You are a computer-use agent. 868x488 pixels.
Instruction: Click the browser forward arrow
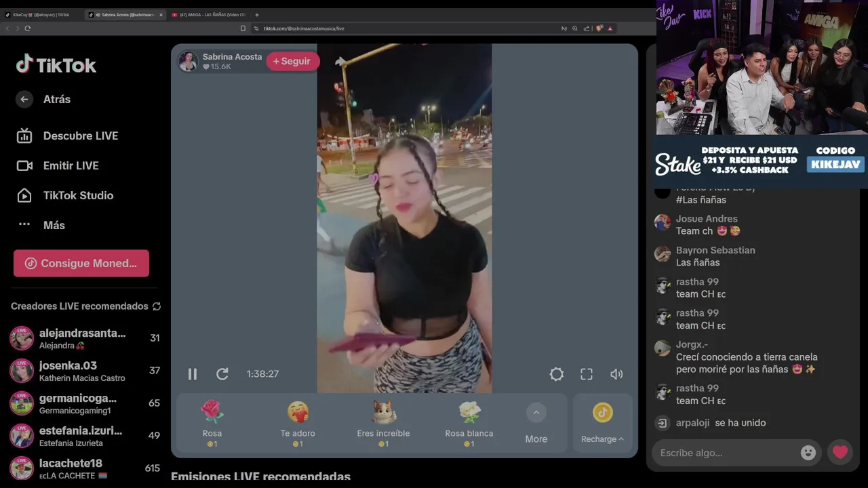point(17,28)
